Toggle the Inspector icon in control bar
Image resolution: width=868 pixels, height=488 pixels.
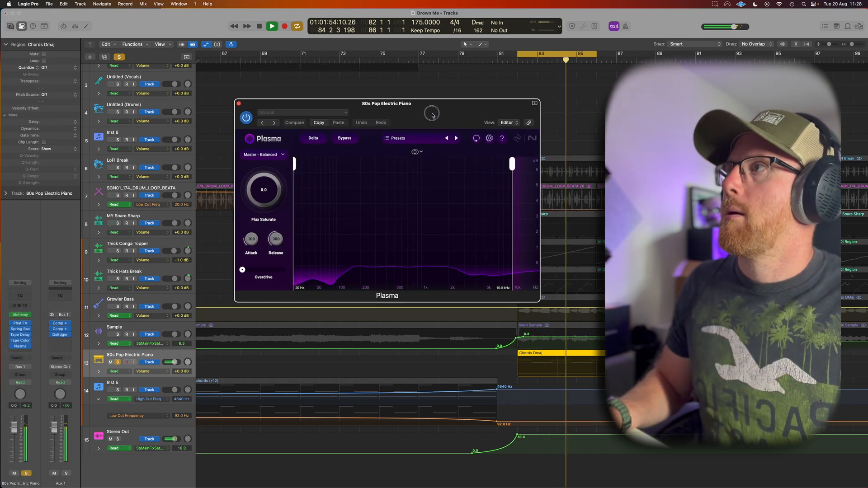[21, 26]
